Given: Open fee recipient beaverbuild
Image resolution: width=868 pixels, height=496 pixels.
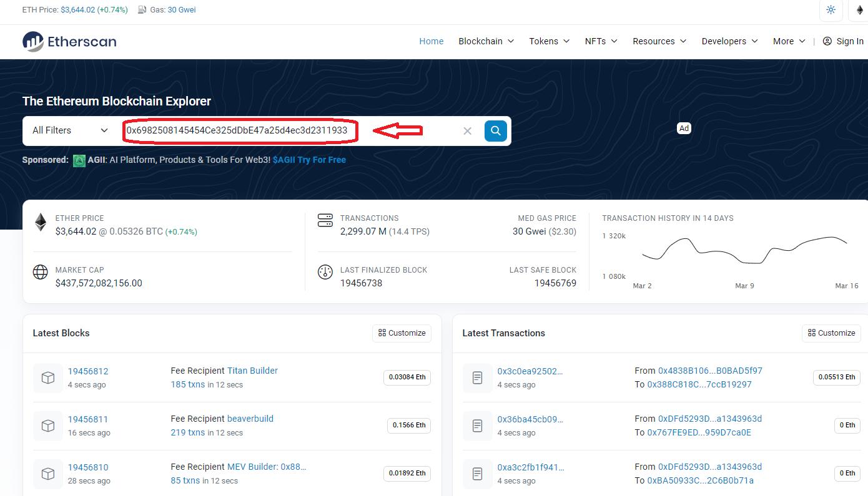Looking at the screenshot, I should 250,419.
